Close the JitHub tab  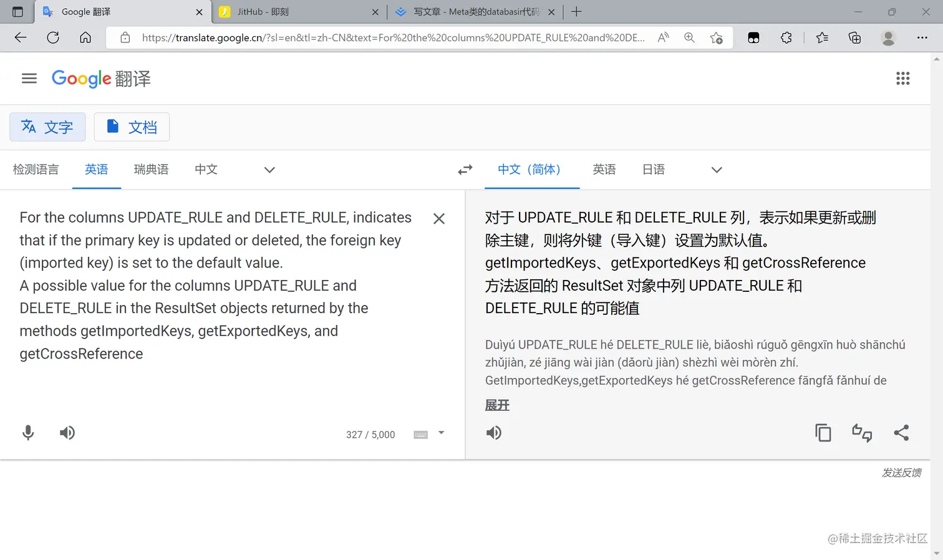pos(375,12)
